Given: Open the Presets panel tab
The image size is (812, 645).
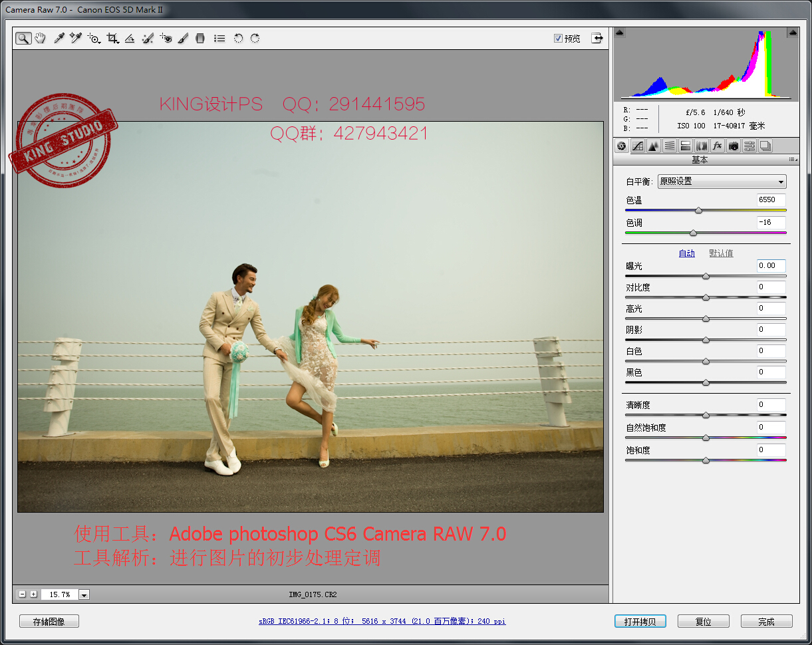Looking at the screenshot, I should (749, 146).
